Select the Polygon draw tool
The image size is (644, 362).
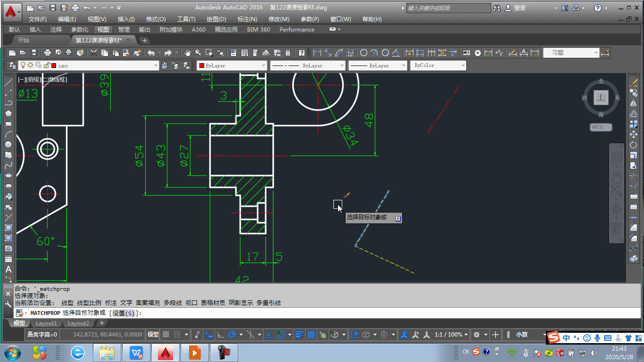tap(8, 114)
